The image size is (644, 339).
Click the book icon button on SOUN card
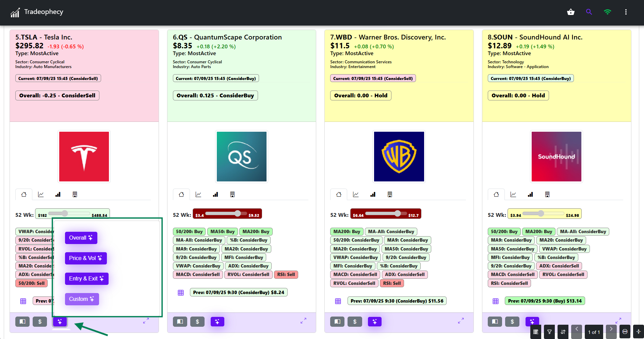click(495, 322)
